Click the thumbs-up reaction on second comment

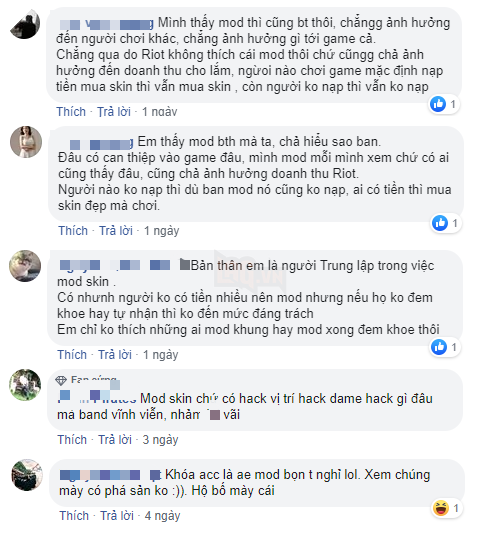pos(440,223)
